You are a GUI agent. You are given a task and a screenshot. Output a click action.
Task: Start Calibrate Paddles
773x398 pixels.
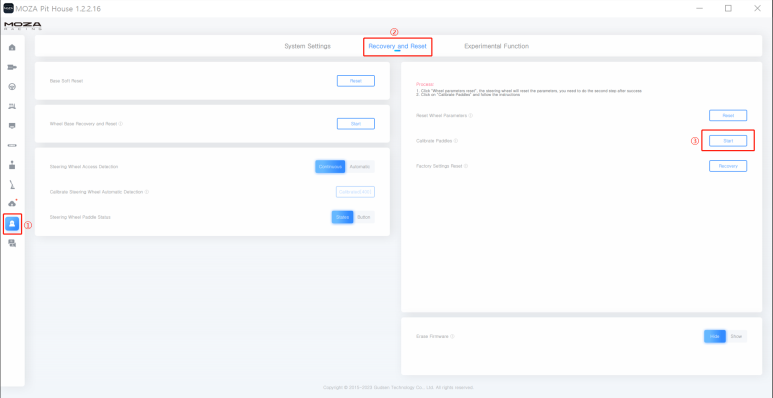[728, 141]
